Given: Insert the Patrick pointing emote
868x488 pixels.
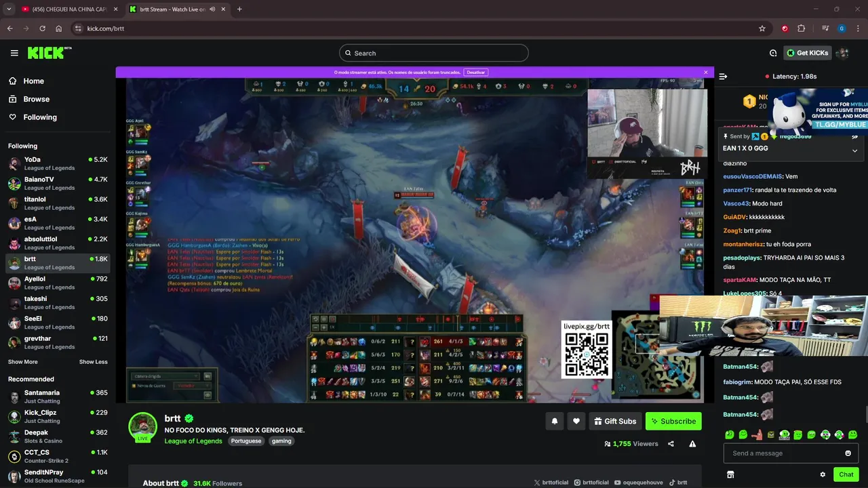Looking at the screenshot, I should (x=757, y=434).
